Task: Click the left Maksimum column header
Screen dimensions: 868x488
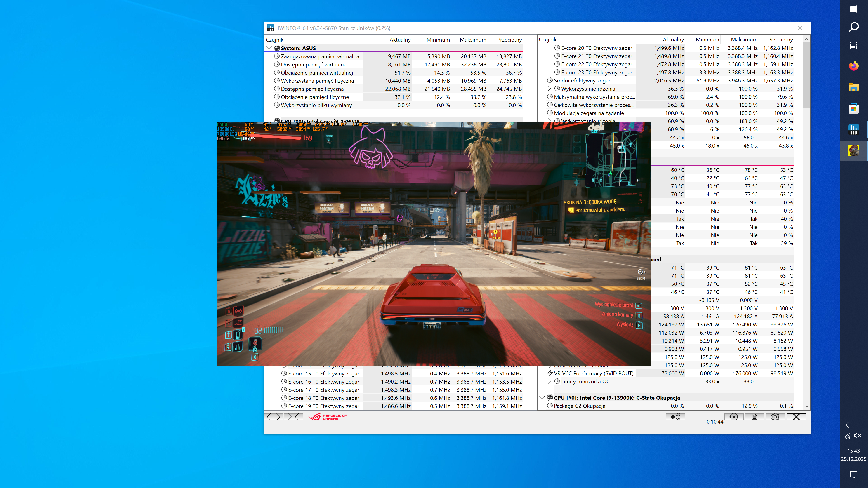Action: (472, 40)
